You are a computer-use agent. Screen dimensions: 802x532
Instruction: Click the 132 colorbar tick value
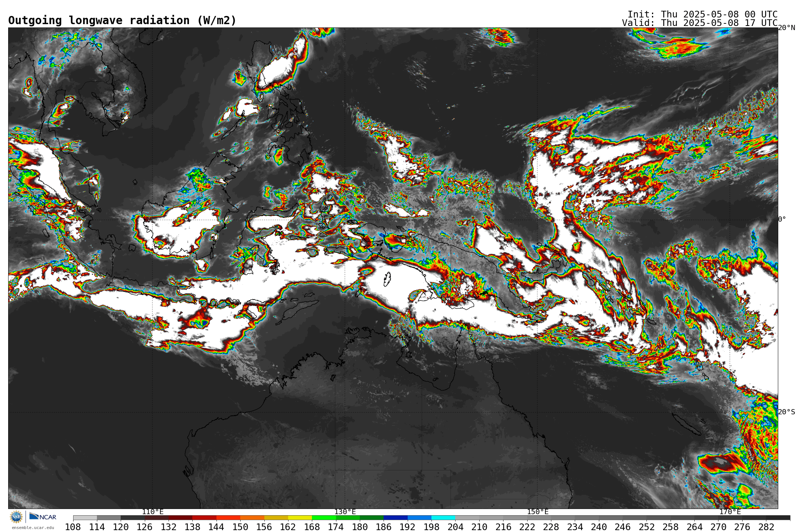[x=169, y=527]
